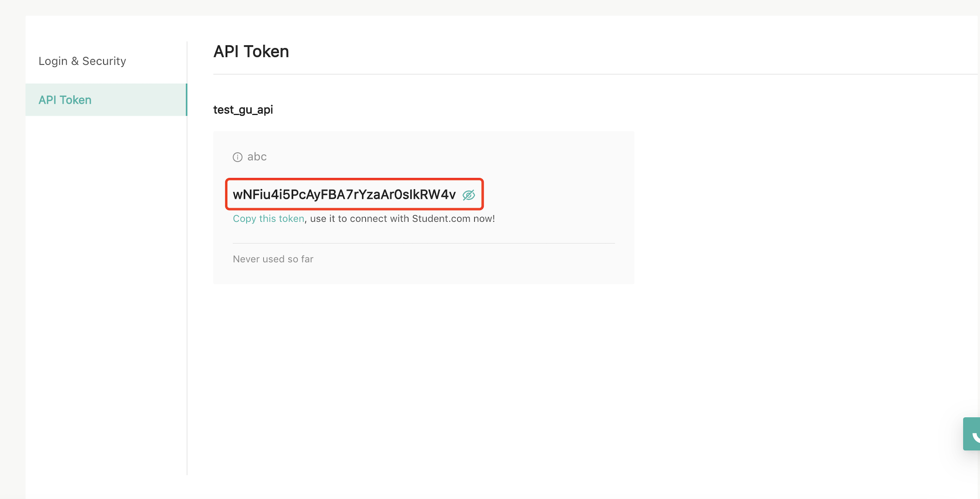Click the 'Never used so far' status
980x499 pixels.
click(x=273, y=259)
